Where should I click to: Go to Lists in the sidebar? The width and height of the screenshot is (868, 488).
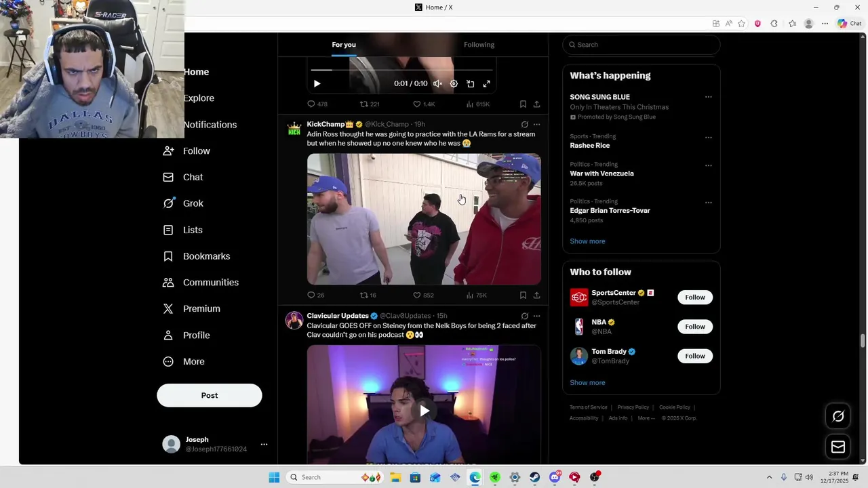coord(183,230)
